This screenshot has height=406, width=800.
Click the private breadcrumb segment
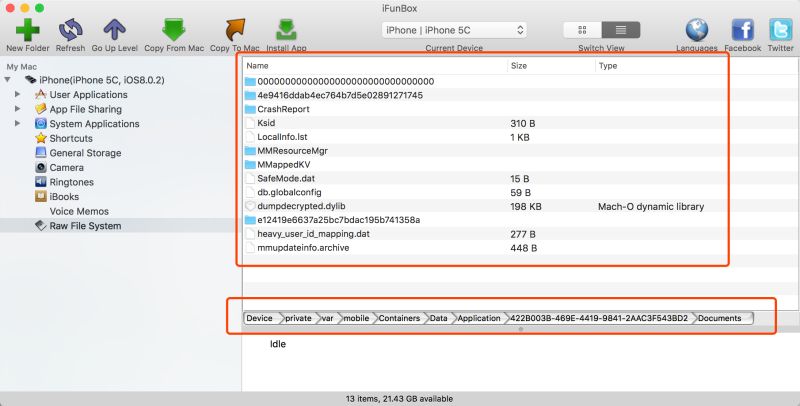298,318
